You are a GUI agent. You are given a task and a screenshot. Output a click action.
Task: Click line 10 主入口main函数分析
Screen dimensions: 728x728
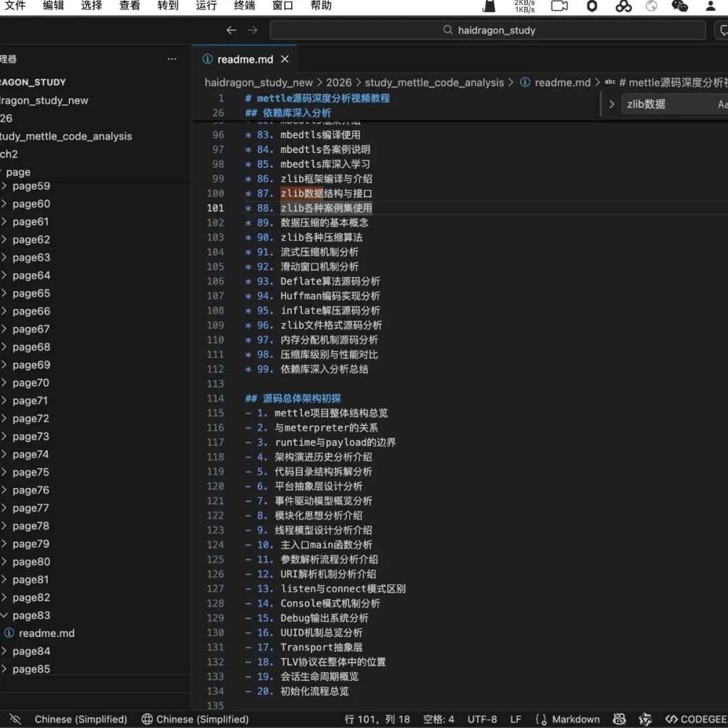click(x=326, y=545)
